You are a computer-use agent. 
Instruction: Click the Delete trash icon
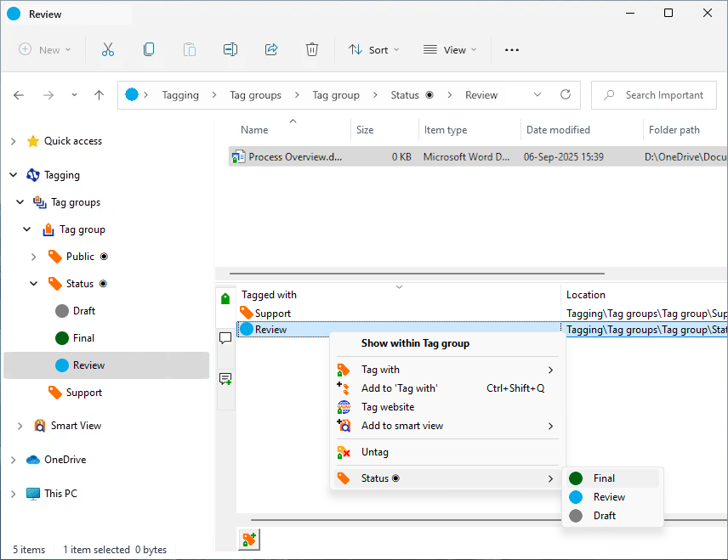(312, 50)
